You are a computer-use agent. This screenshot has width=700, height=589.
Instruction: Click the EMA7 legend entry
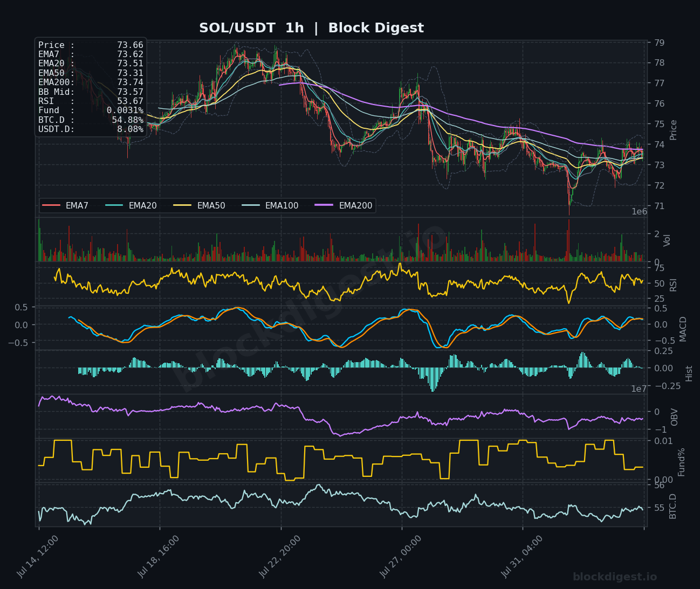(65, 205)
